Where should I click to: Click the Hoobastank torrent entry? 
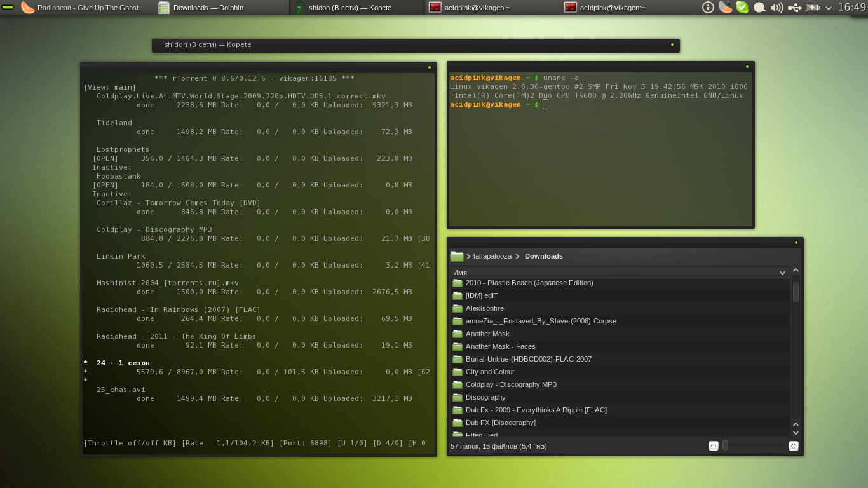[x=119, y=176]
